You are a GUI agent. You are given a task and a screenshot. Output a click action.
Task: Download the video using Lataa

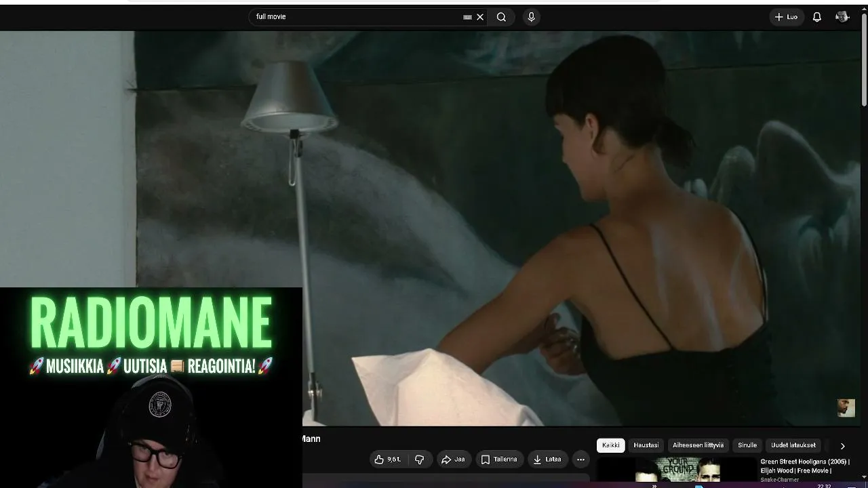pos(547,460)
